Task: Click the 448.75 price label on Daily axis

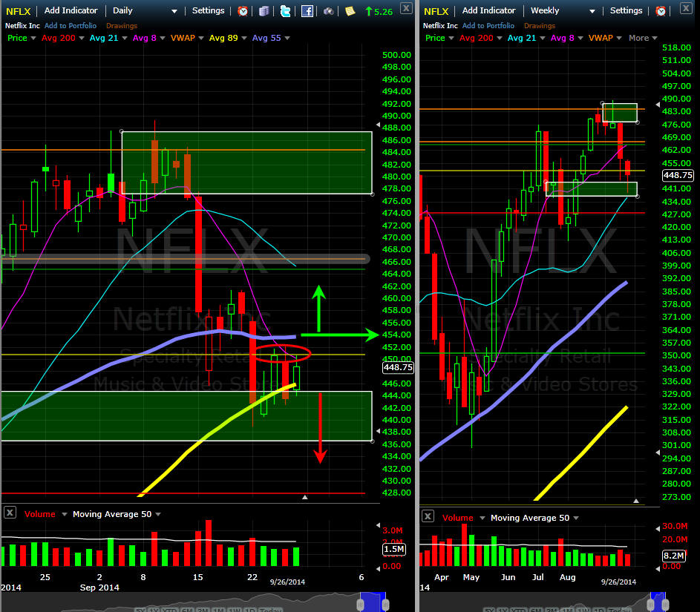Action: click(398, 367)
